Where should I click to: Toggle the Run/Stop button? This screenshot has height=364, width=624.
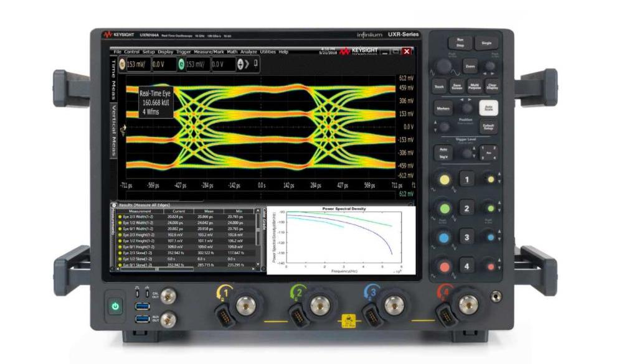460,42
